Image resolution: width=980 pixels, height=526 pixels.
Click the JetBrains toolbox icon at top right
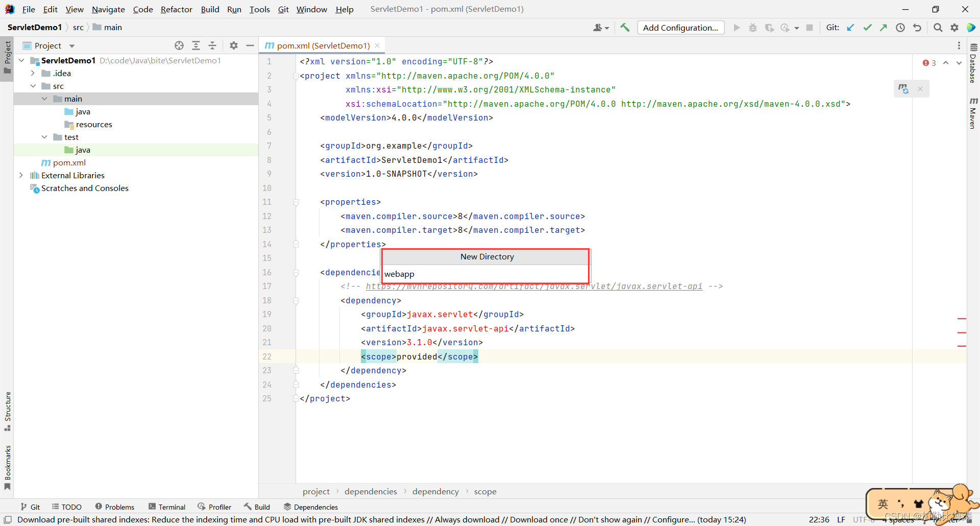pos(971,28)
